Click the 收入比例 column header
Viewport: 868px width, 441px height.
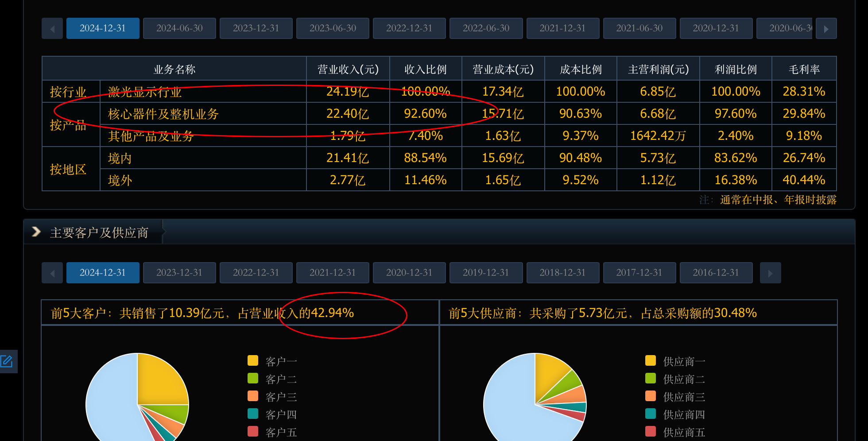[426, 70]
